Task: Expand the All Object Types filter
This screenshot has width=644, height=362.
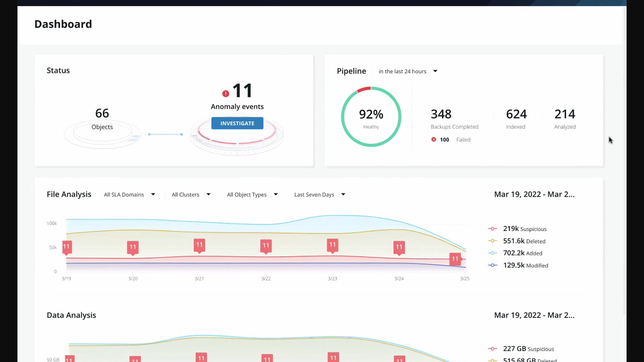Action: [252, 195]
